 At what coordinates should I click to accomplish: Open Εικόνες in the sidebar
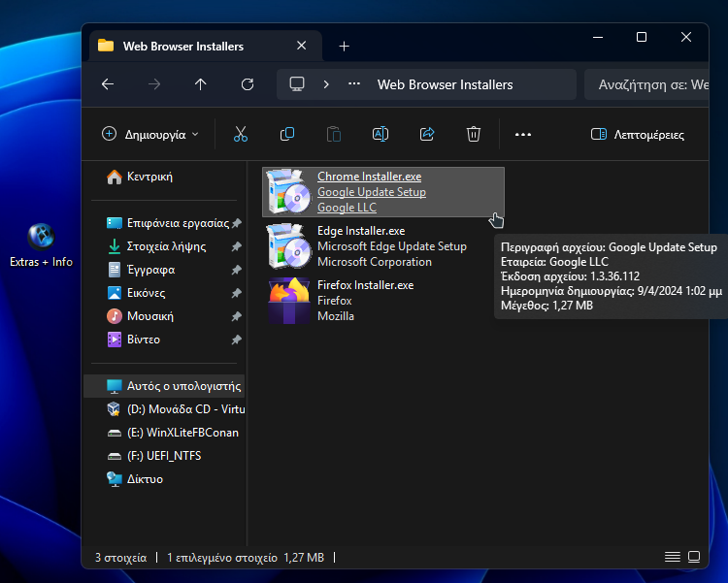(136, 293)
